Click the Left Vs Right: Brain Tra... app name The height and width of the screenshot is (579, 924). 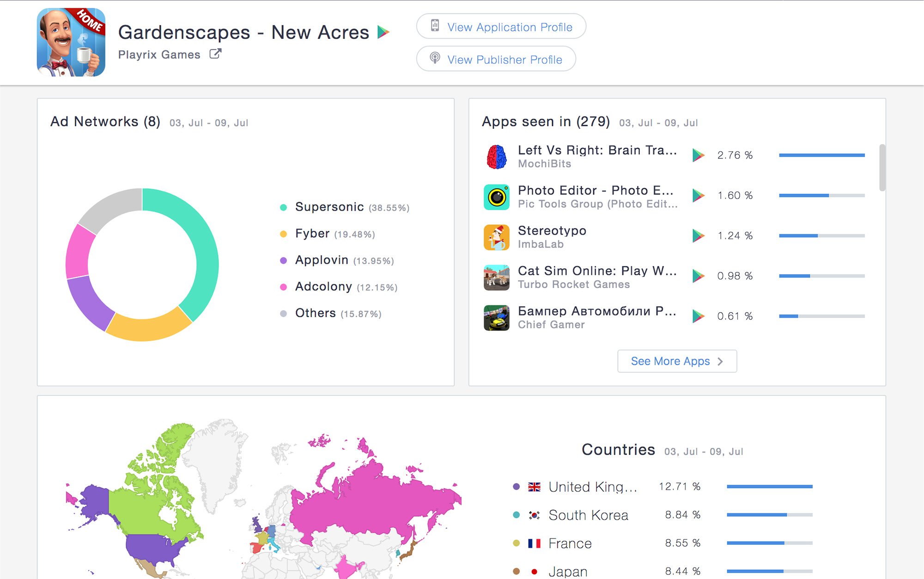(597, 150)
